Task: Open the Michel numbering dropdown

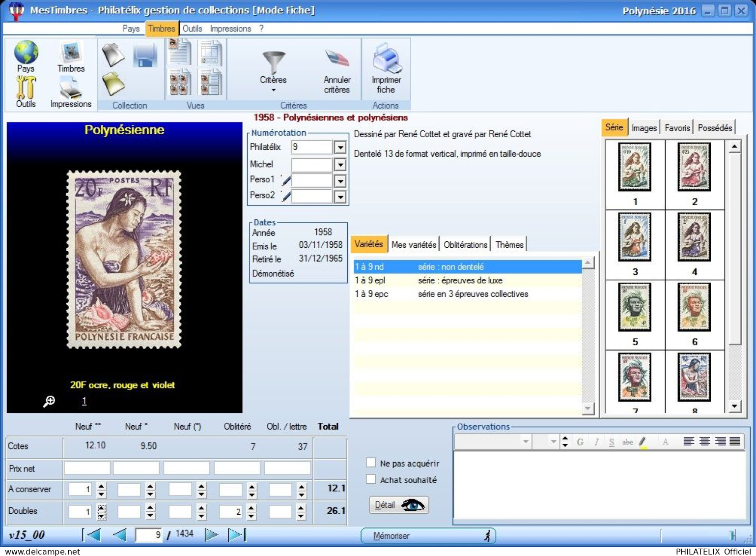Action: click(340, 165)
